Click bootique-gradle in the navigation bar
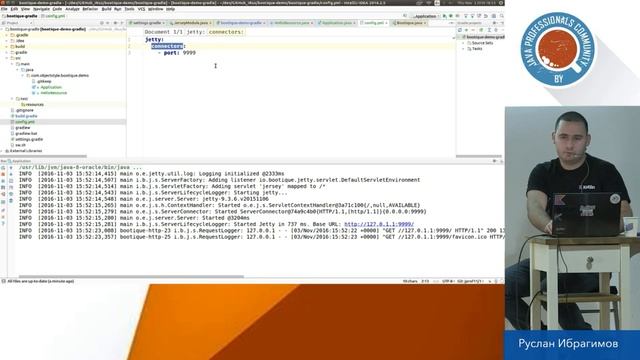This screenshot has width=640, height=360. coord(20,16)
